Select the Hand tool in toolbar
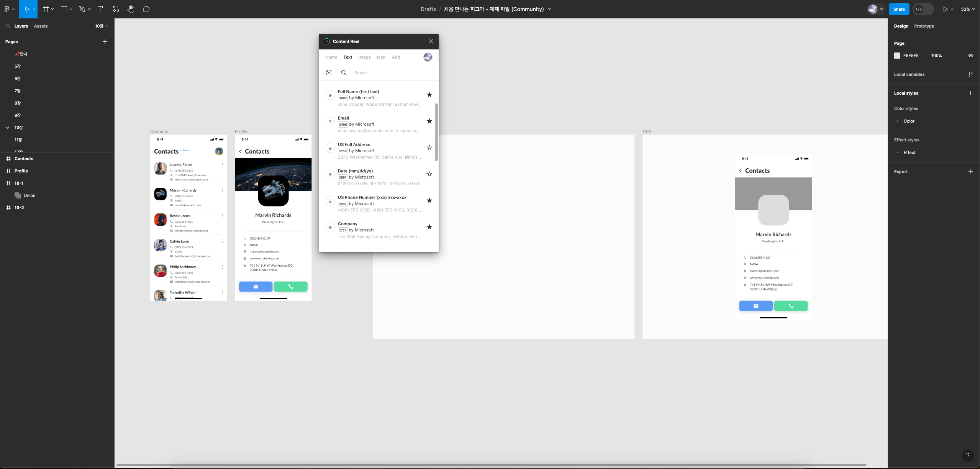 [131, 9]
